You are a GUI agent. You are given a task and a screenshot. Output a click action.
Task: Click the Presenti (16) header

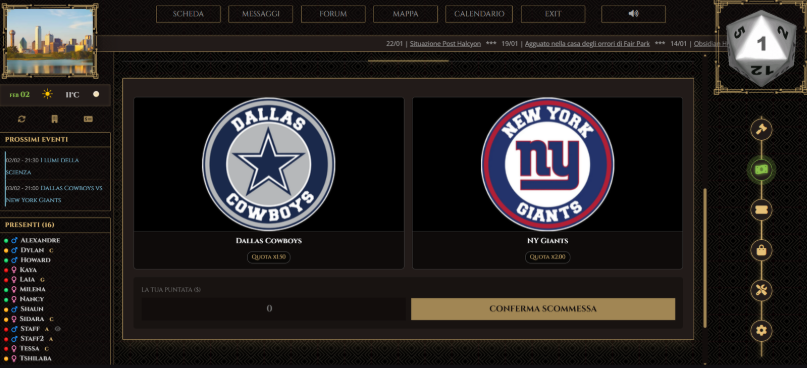point(30,225)
